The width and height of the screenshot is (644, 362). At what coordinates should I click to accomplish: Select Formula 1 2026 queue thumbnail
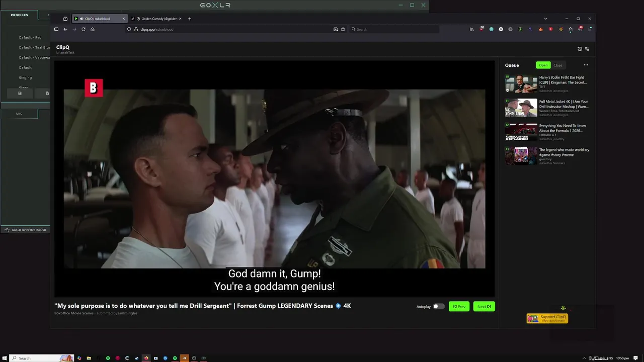[x=521, y=132]
